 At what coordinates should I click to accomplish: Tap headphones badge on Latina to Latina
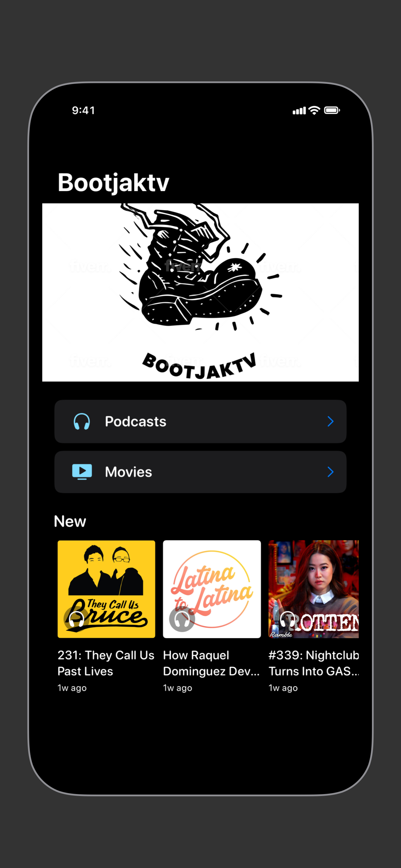[x=182, y=619]
